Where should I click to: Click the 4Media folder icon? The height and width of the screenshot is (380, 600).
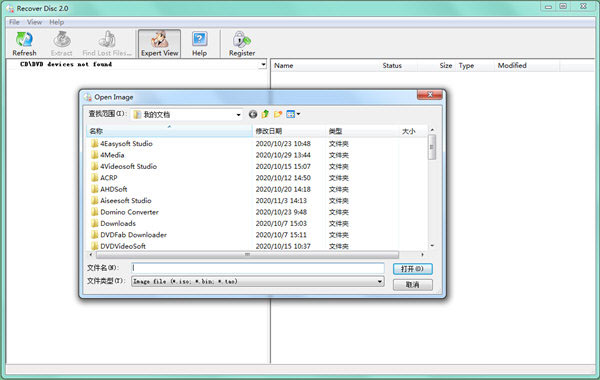[x=95, y=155]
